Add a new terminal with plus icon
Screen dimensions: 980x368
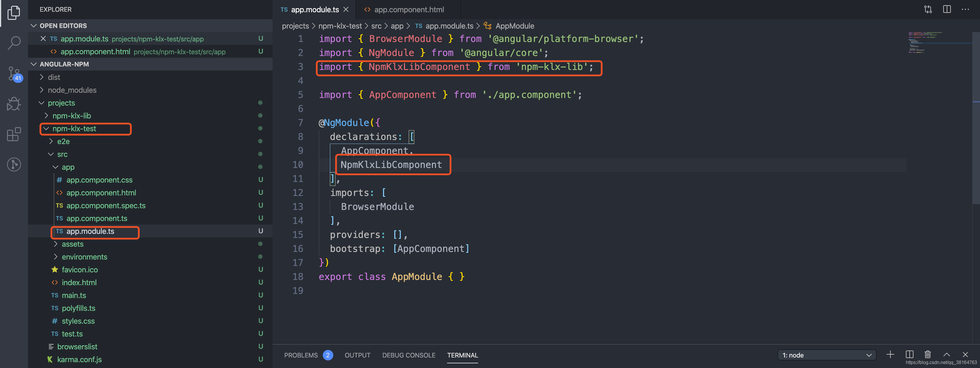(x=890, y=355)
